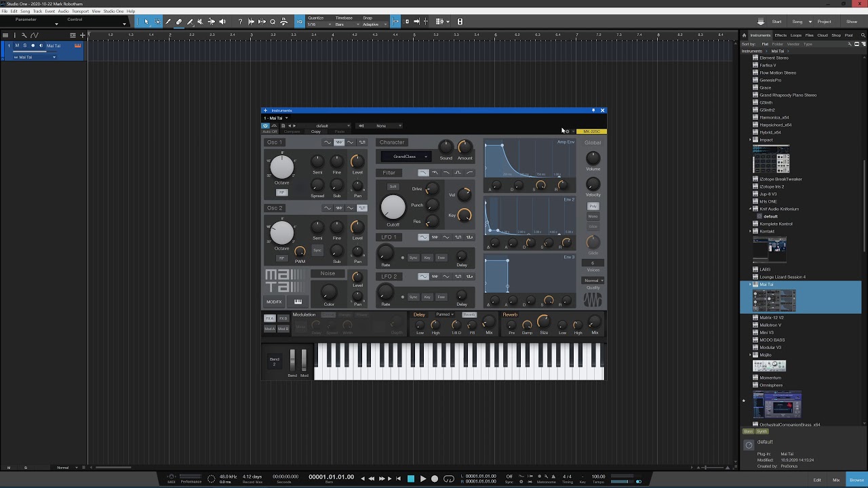Click the MOD/FX button
This screenshot has height=488, width=868.
point(274,302)
